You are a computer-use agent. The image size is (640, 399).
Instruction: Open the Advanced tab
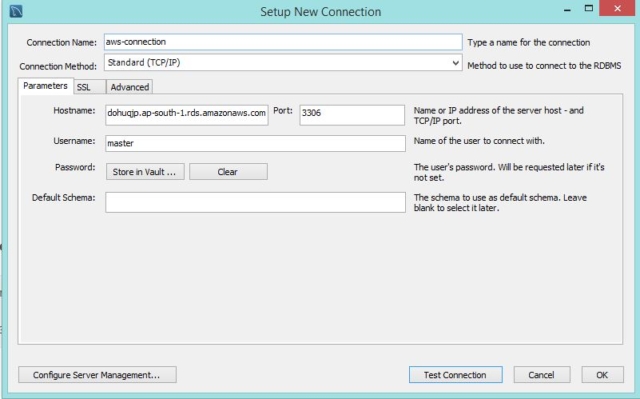coord(129,87)
